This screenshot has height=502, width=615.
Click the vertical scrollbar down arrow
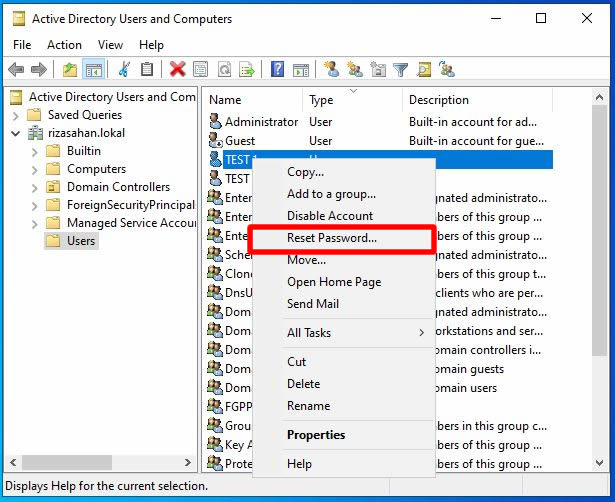599,462
